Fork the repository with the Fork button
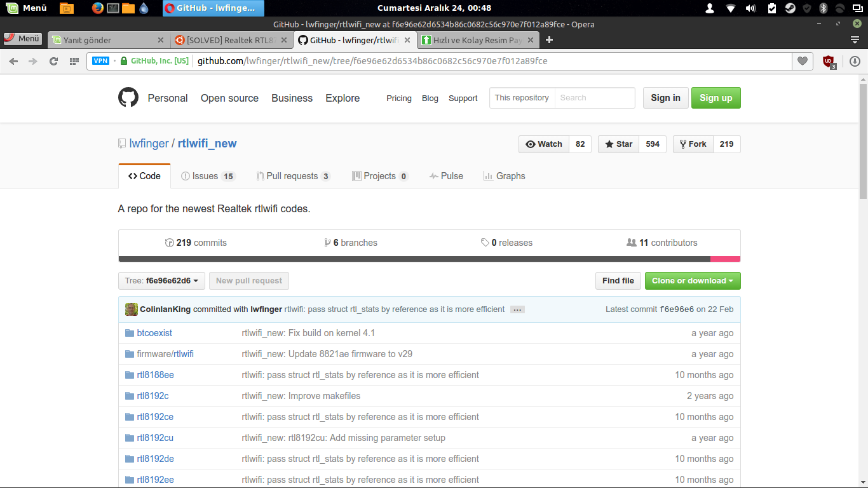Viewport: 868px width, 488px height. pyautogui.click(x=693, y=144)
